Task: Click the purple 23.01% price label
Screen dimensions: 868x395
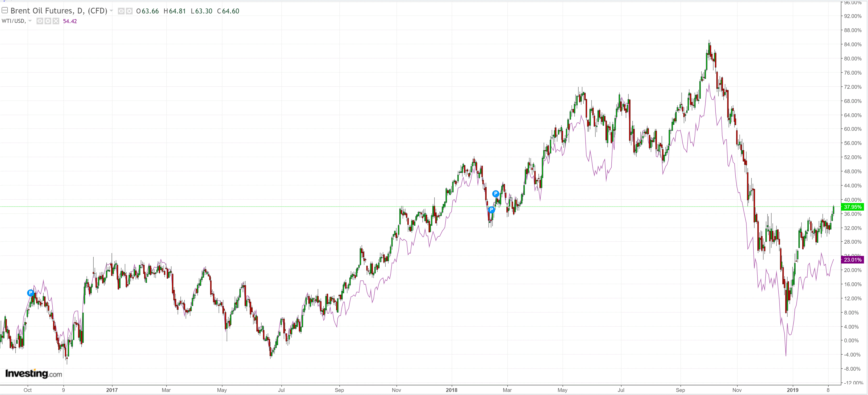Action: 852,259
